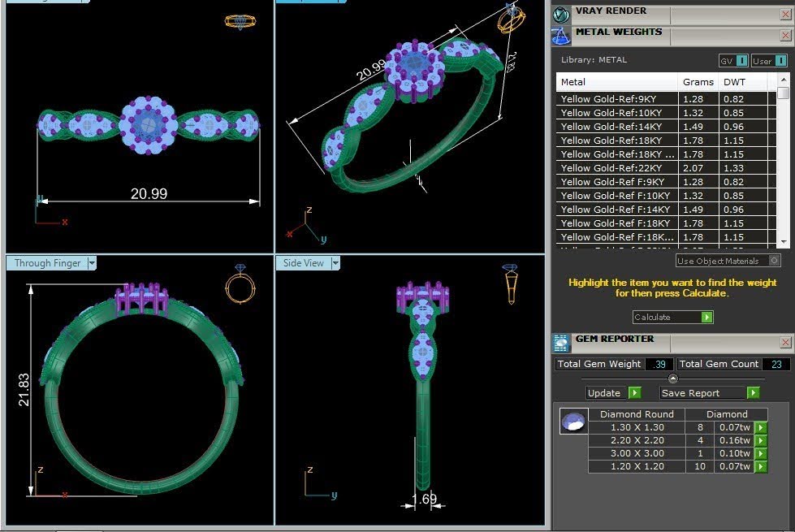The width and height of the screenshot is (795, 532).
Task: Select Yellow Gold-Ref:9KY row
Action: pyautogui.click(x=666, y=99)
